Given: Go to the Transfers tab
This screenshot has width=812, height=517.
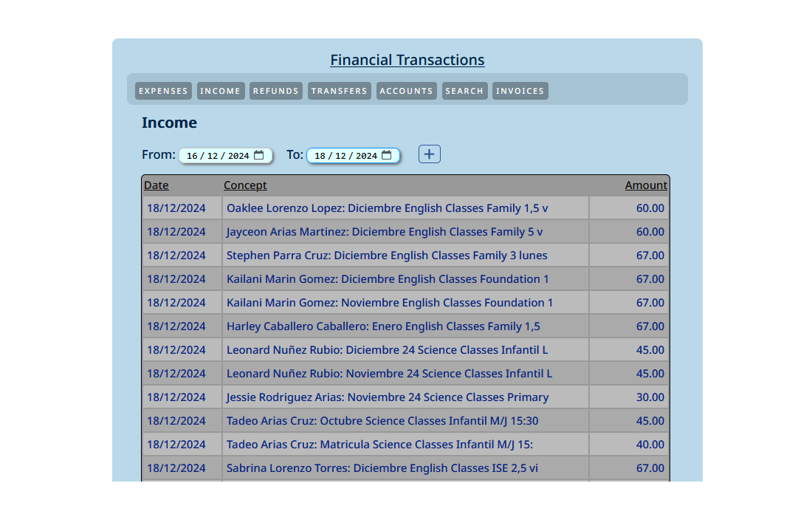Looking at the screenshot, I should (340, 91).
